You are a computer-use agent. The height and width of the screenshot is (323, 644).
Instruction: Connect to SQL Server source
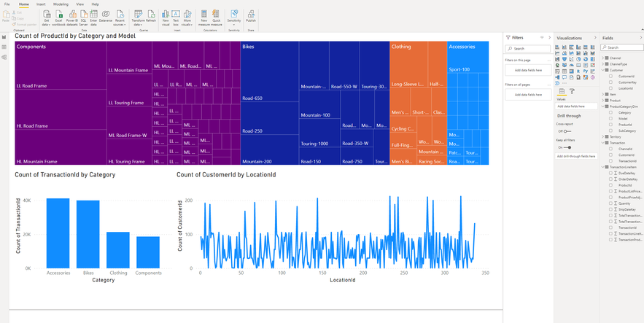click(x=83, y=17)
